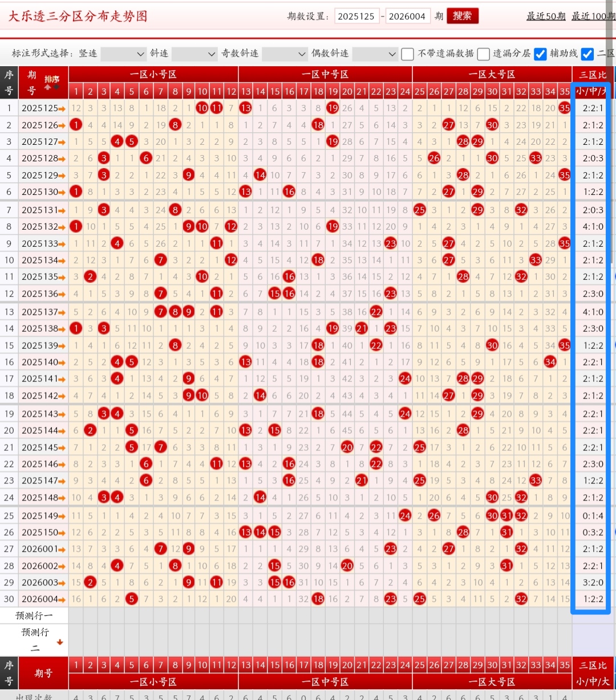616x700 pixels.
Task: Expand the 奇数斜连 dropdown
Action: 285,54
